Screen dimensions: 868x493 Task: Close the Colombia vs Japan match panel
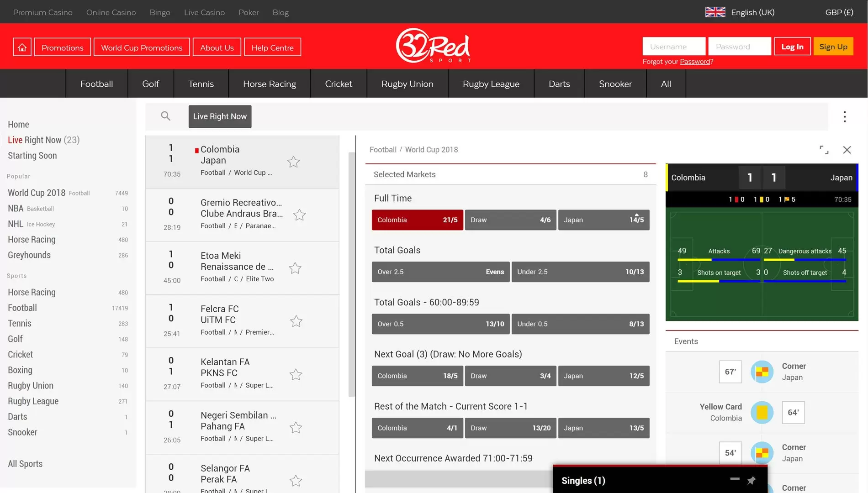(847, 150)
